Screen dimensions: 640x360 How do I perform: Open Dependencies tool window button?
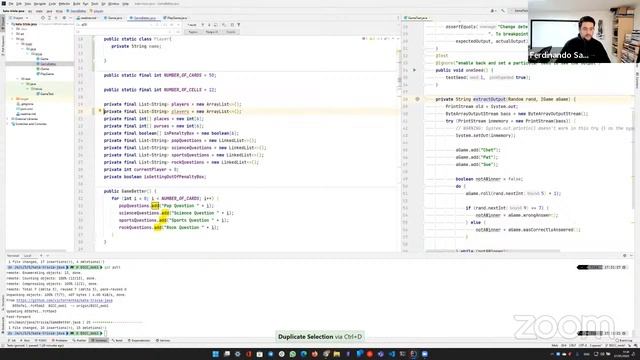[139, 340]
